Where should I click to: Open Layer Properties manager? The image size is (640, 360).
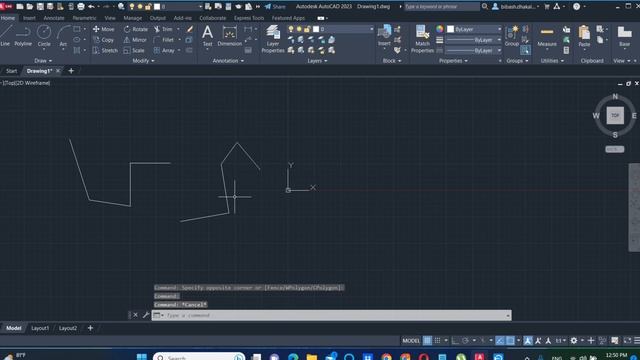[273, 39]
